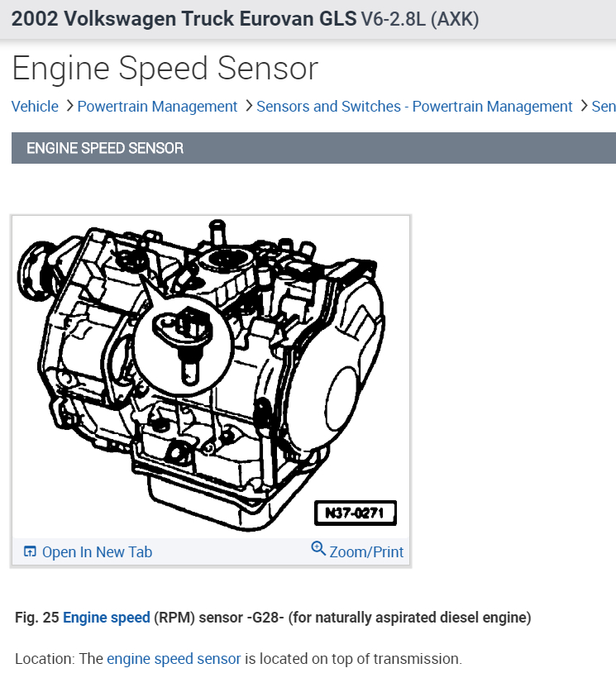Click the chevron before Powertrain Management
The height and width of the screenshot is (673, 616).
[x=69, y=107]
